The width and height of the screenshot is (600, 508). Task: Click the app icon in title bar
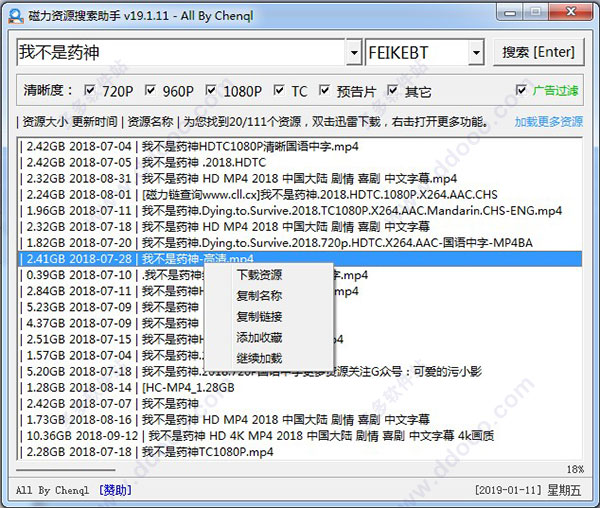click(16, 16)
